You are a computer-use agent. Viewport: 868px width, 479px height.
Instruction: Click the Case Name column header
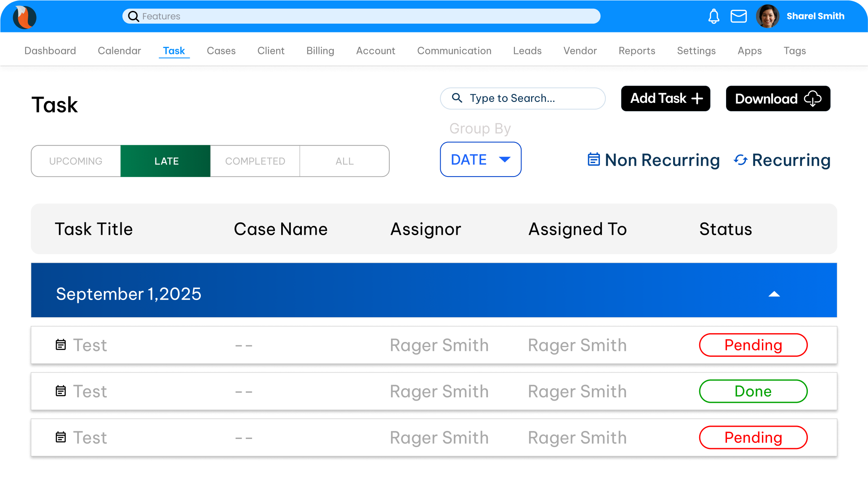[x=280, y=229]
